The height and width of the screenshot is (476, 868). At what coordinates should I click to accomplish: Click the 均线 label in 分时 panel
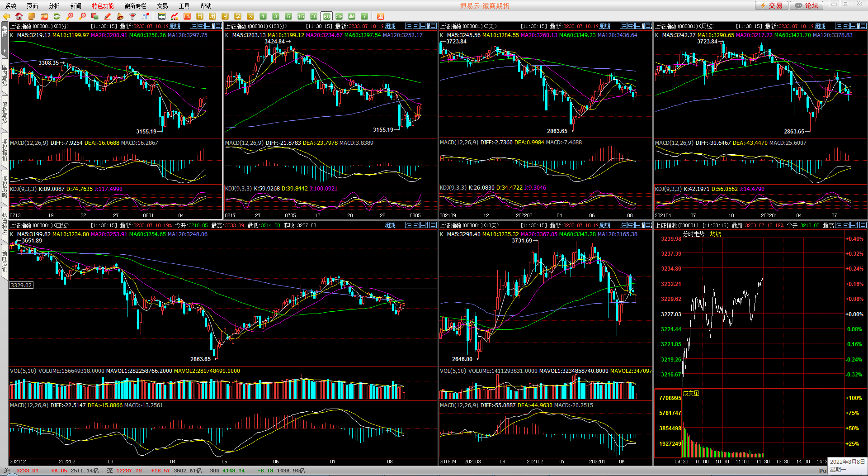(716, 234)
